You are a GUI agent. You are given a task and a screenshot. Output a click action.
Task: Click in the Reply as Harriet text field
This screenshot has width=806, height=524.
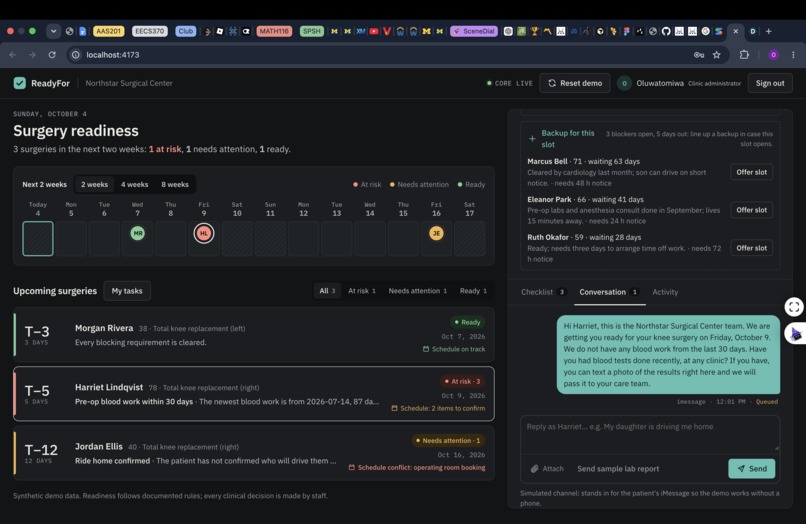coord(650,435)
